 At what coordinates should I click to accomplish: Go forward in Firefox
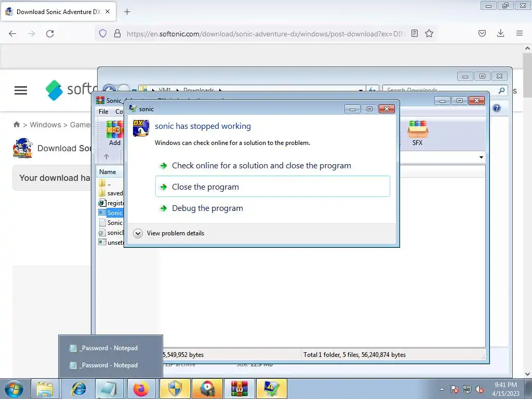point(31,34)
